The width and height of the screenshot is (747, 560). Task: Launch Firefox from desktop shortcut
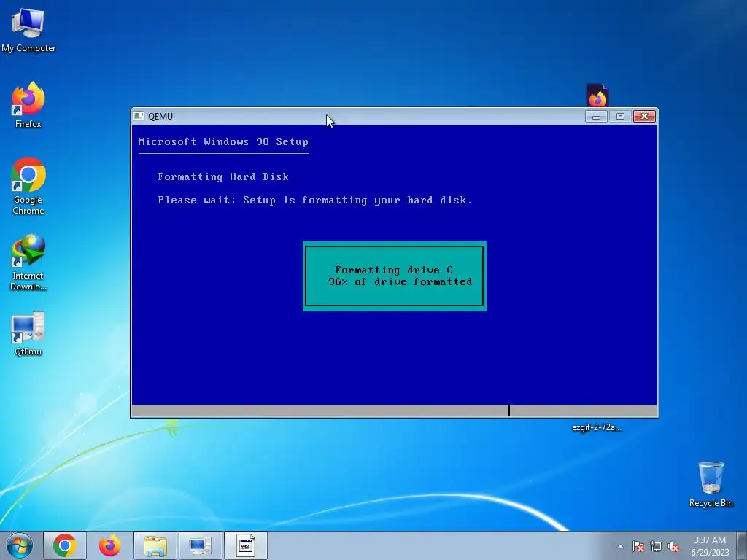point(28,105)
